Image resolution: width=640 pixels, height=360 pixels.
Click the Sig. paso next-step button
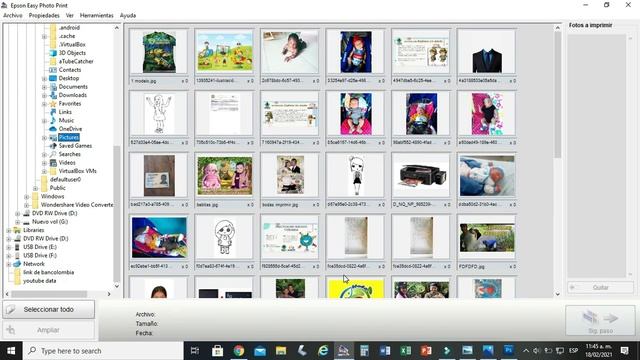600,321
